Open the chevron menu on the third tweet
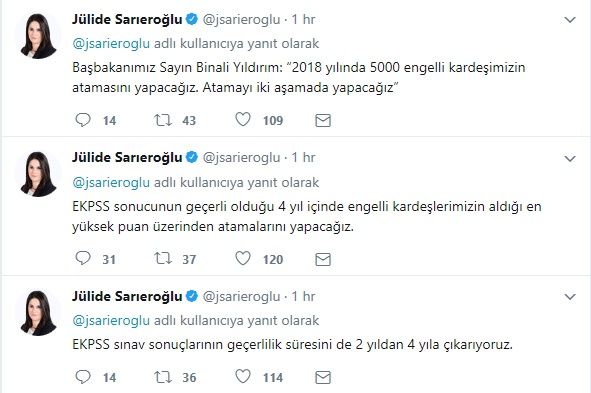591x393 pixels. (570, 297)
